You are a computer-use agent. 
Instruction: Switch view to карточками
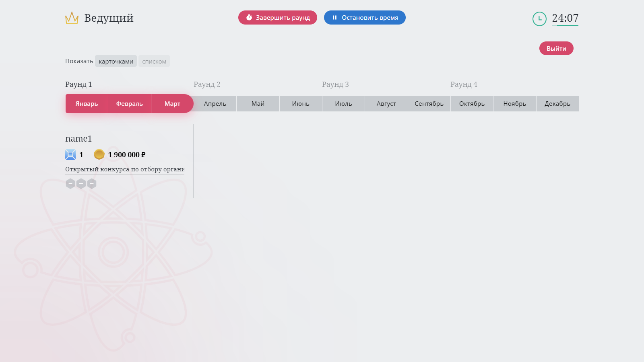[116, 61]
